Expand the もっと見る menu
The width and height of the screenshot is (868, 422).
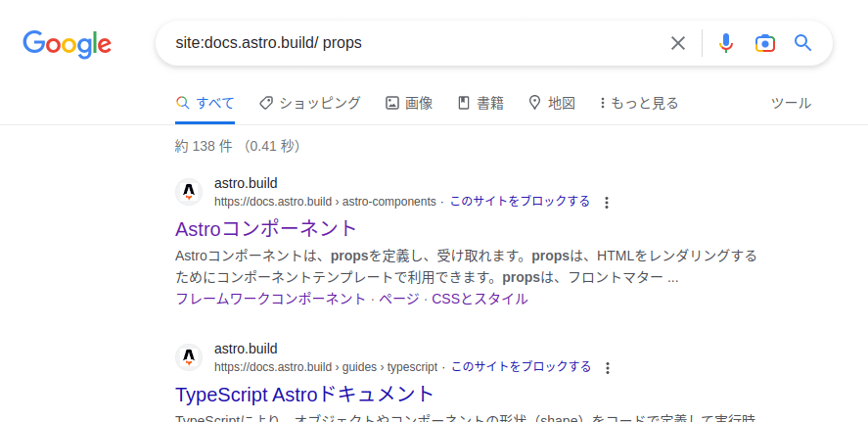click(x=639, y=103)
